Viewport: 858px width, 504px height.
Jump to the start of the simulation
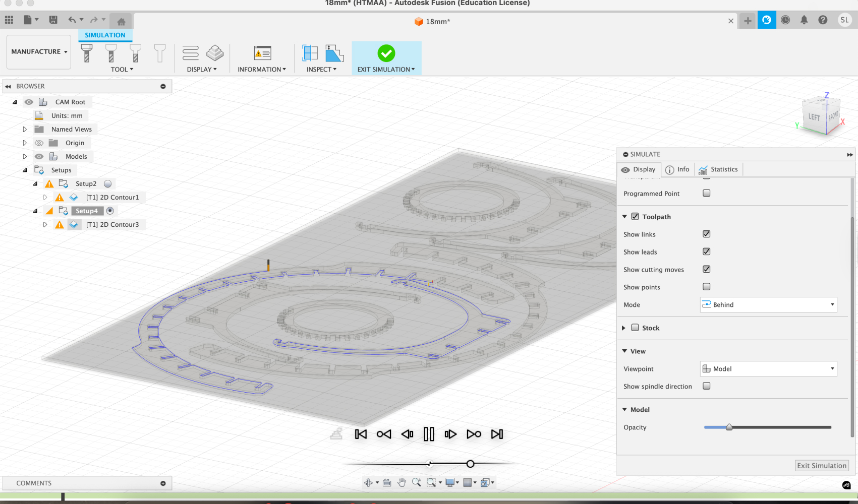pos(361,434)
